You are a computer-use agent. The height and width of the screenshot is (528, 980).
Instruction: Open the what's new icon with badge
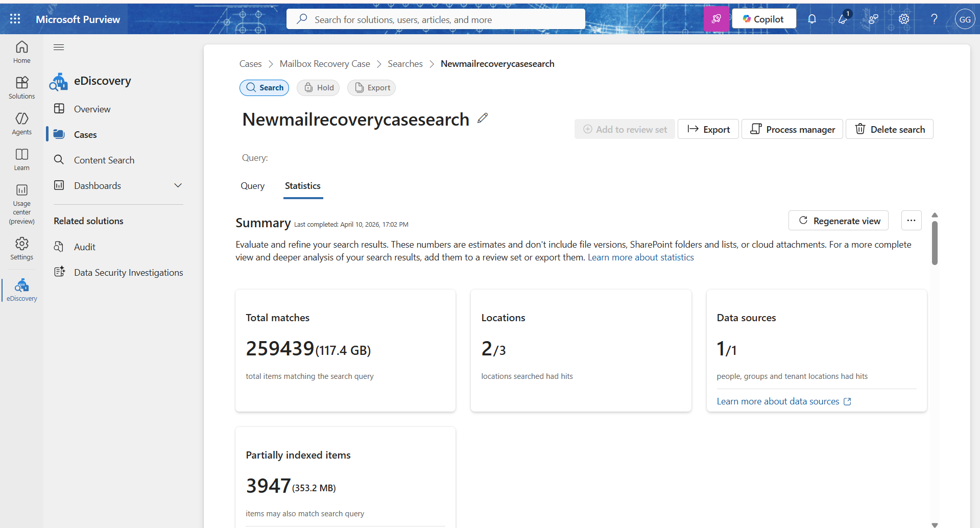pyautogui.click(x=843, y=19)
